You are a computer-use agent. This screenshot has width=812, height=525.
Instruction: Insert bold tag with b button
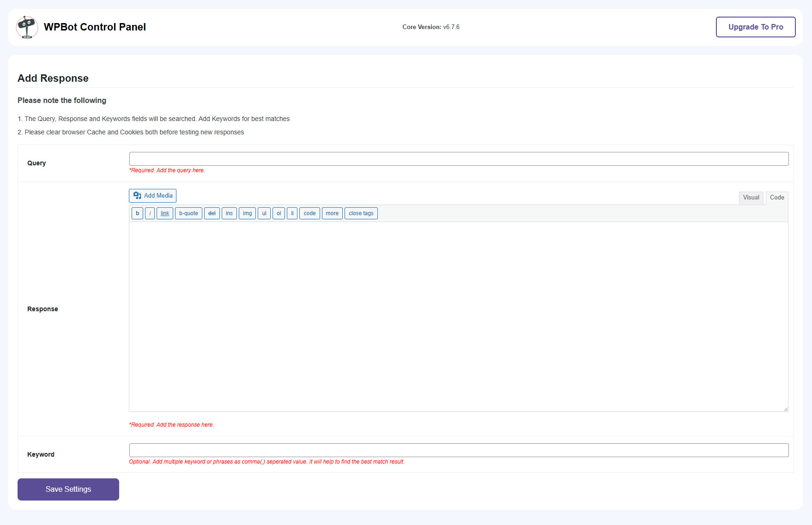[137, 213]
